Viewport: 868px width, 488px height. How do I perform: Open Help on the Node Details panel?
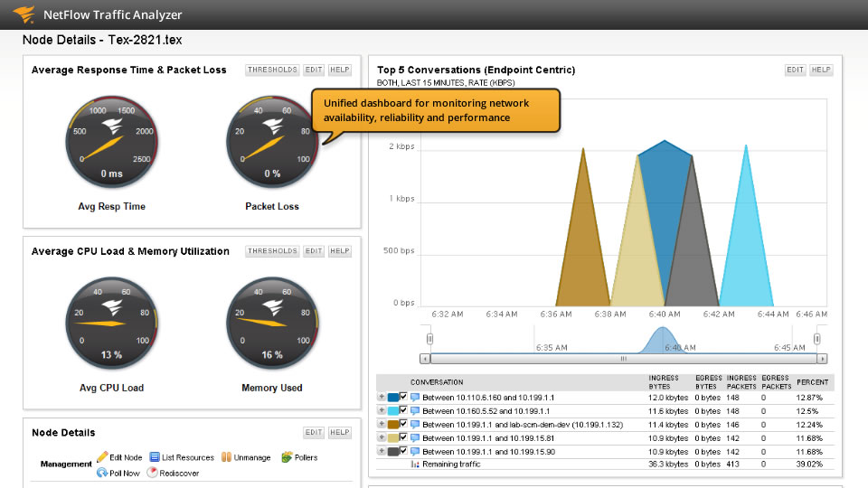pos(340,433)
